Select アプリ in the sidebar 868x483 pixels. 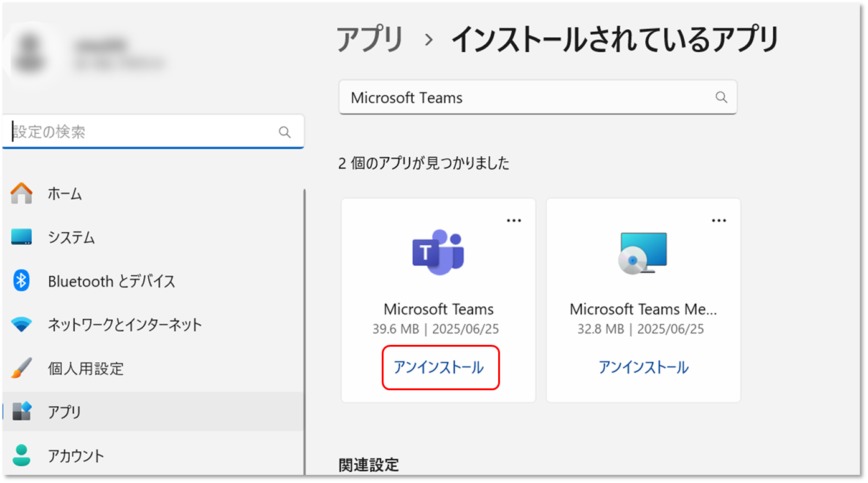153,411
